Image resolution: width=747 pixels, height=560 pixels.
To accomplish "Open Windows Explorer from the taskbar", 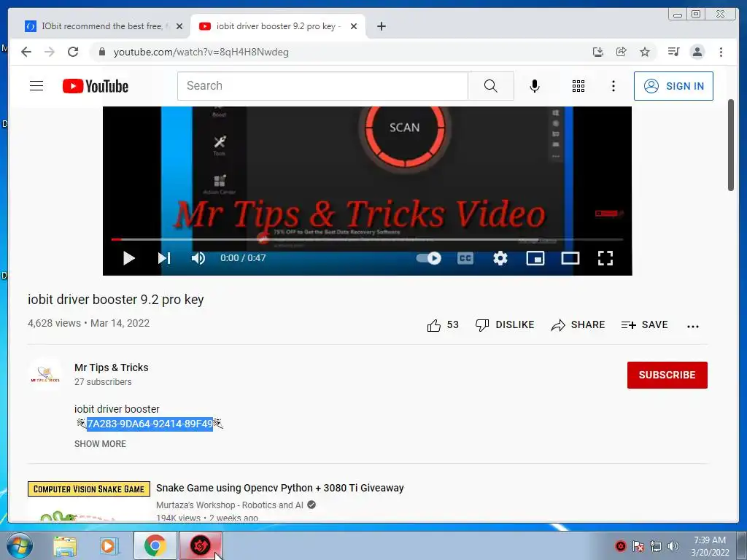I will [x=65, y=545].
